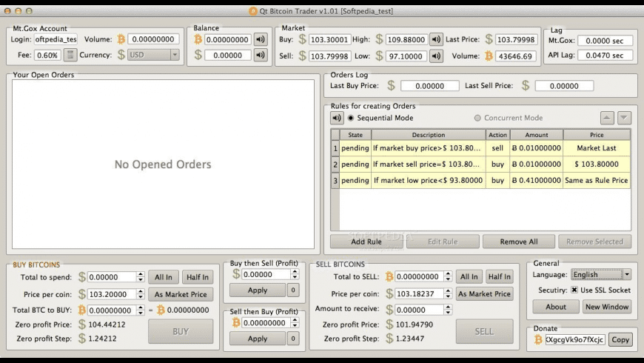Click the 0 button in Buy then Sell
Viewport: 644px width, 363px height.
[293, 290]
